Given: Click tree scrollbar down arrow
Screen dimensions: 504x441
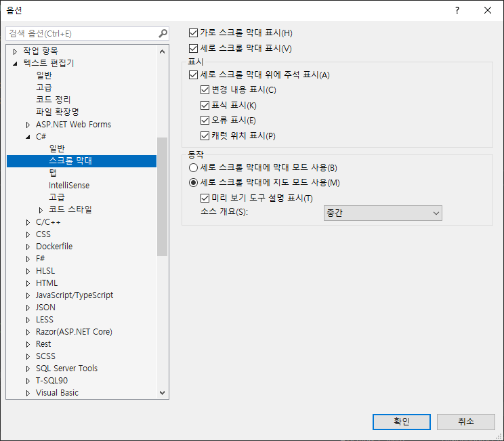Looking at the screenshot, I should pos(163,393).
